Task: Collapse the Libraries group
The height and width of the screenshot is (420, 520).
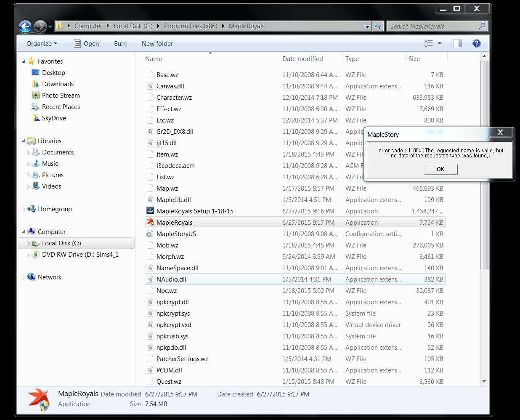Action: [24, 141]
